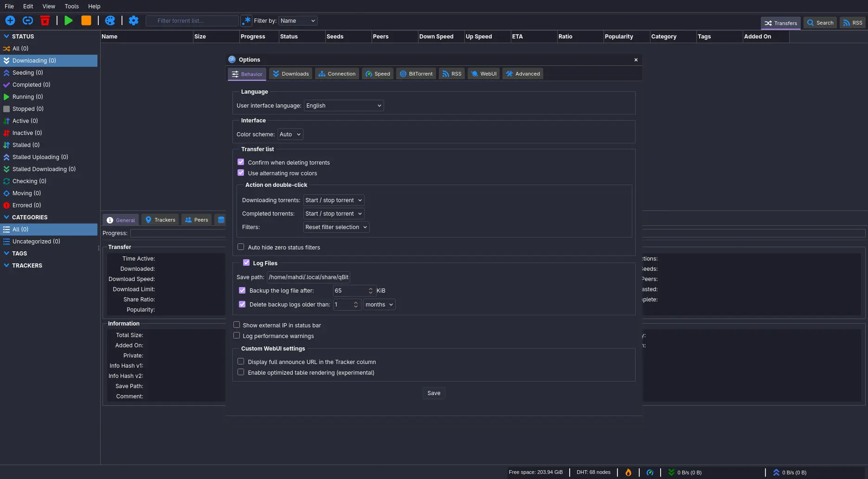Open the Tools menu
This screenshot has height=479, width=868.
[71, 6]
